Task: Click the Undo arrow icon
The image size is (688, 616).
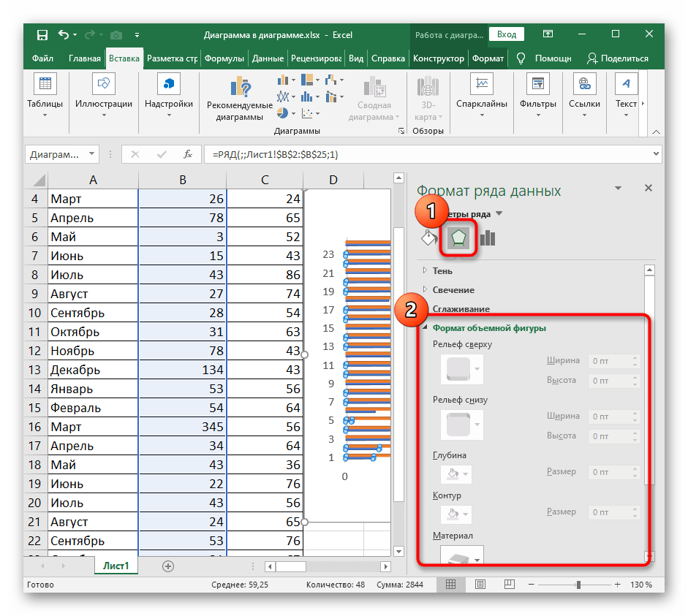Action: tap(64, 35)
